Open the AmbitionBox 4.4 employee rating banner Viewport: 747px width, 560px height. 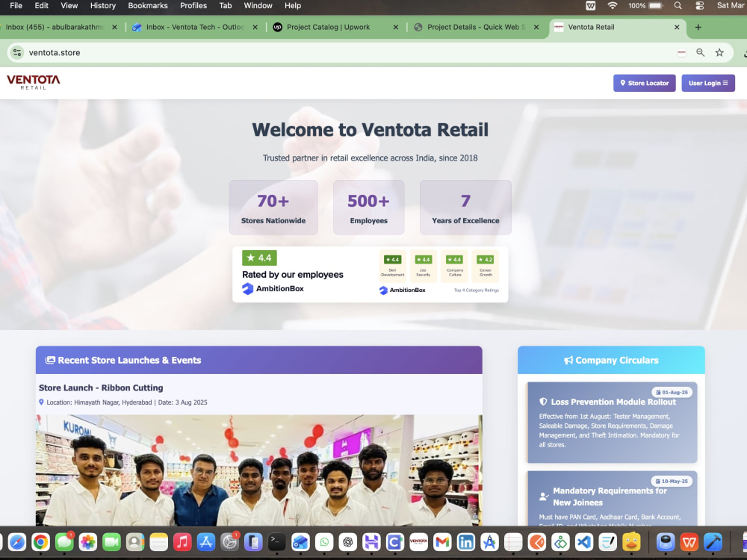pyautogui.click(x=371, y=274)
